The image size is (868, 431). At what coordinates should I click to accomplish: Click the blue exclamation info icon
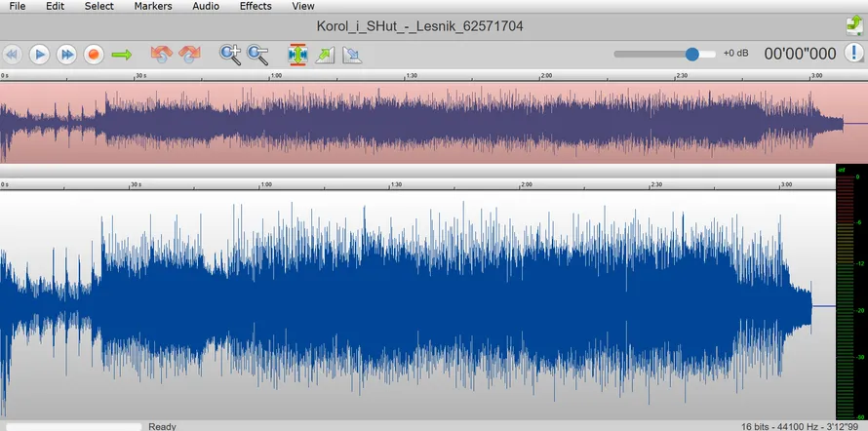pos(853,54)
